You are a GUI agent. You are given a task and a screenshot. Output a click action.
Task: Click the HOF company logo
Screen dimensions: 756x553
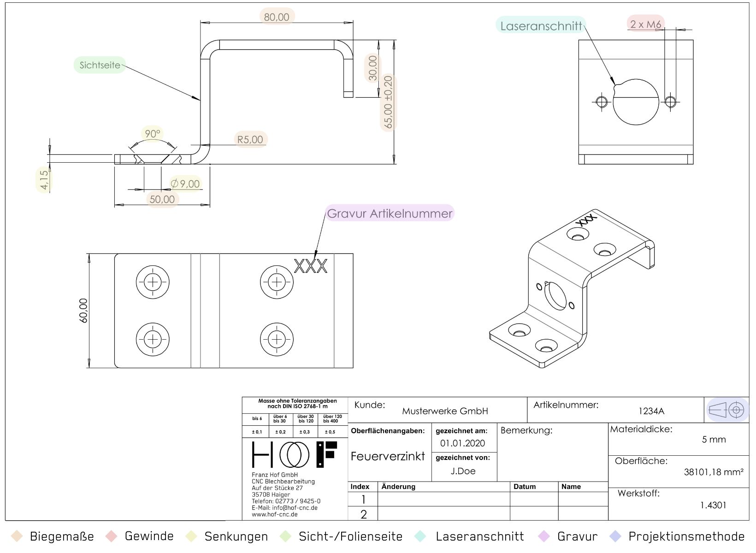pos(295,454)
